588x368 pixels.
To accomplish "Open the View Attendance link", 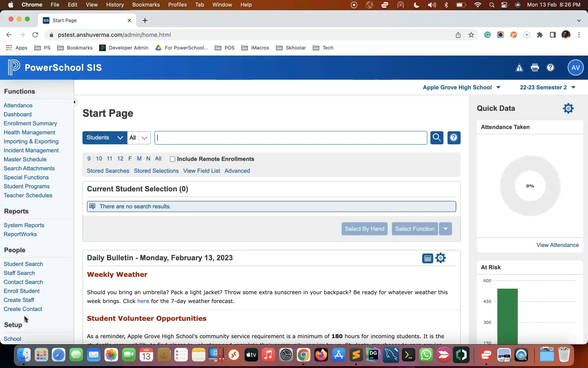I will 557,245.
